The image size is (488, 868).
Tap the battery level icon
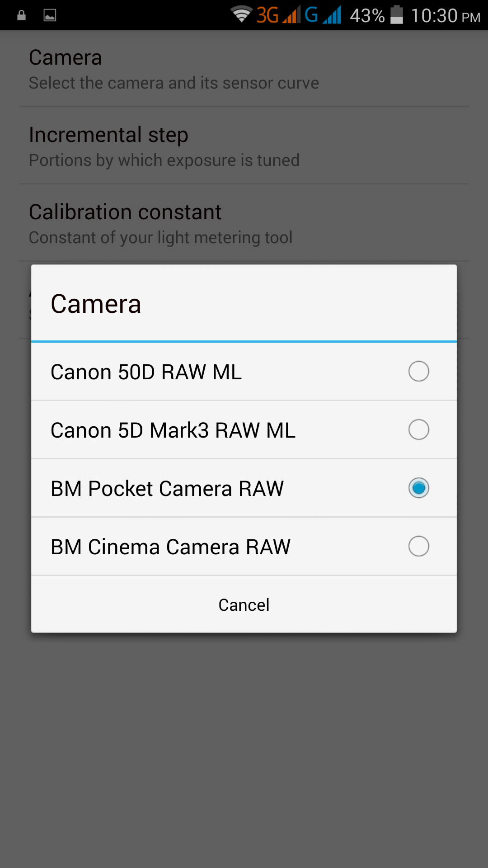pos(397,14)
